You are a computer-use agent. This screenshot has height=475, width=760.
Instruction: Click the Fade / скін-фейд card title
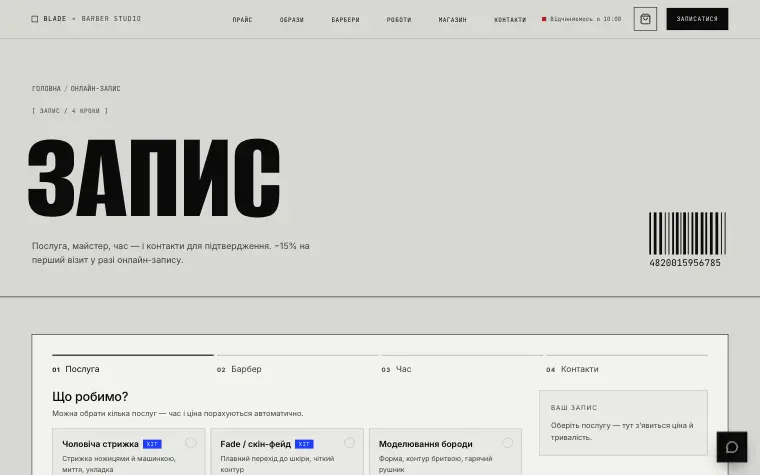255,444
